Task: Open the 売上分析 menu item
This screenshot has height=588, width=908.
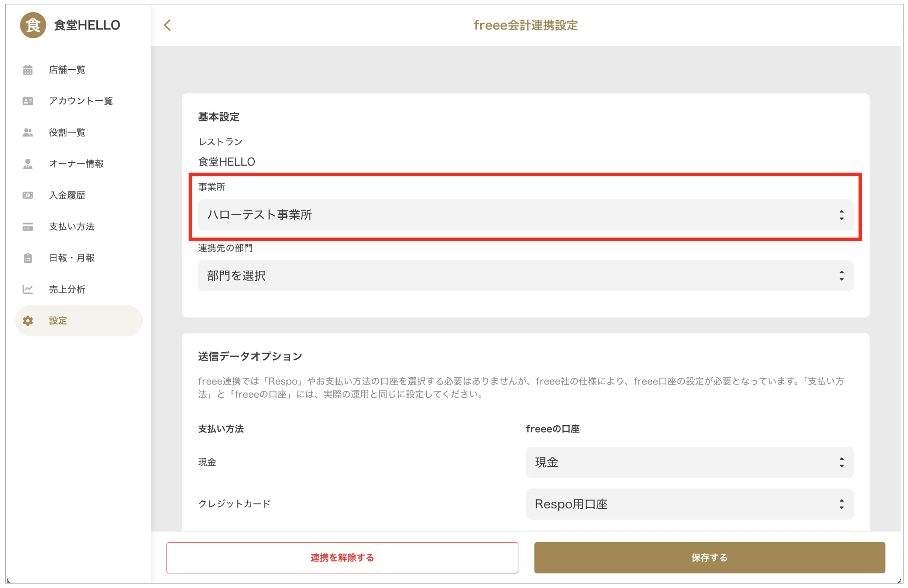Action: pos(79,290)
